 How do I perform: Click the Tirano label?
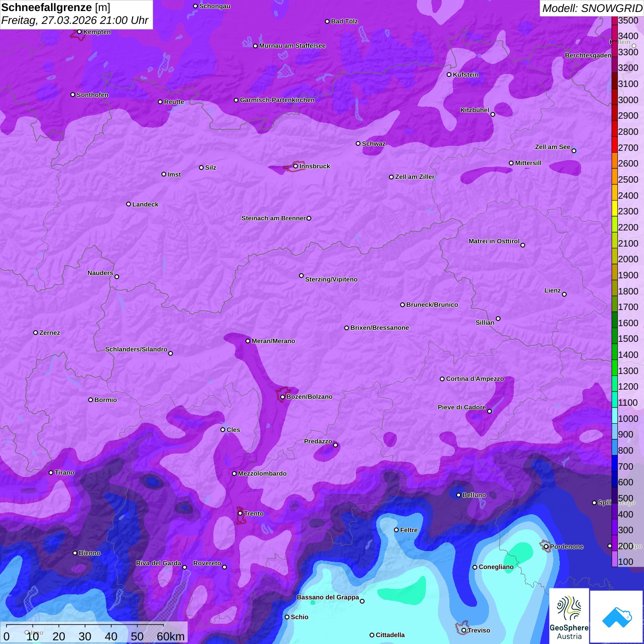click(x=64, y=472)
